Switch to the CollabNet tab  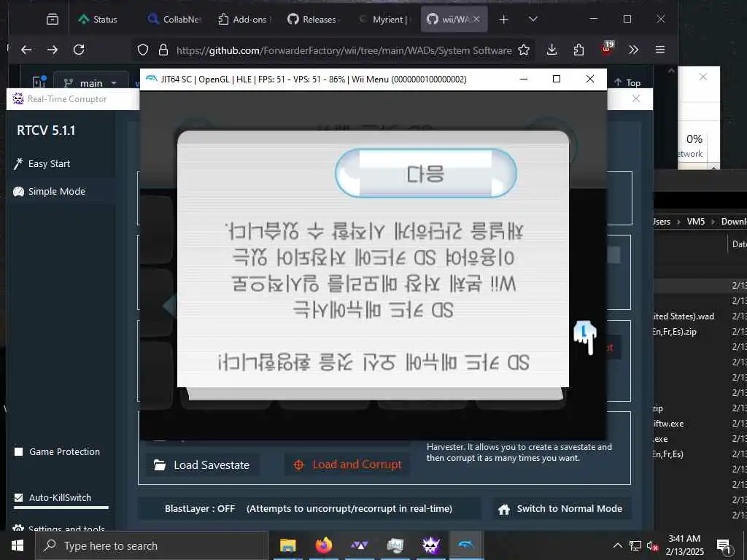click(x=174, y=19)
